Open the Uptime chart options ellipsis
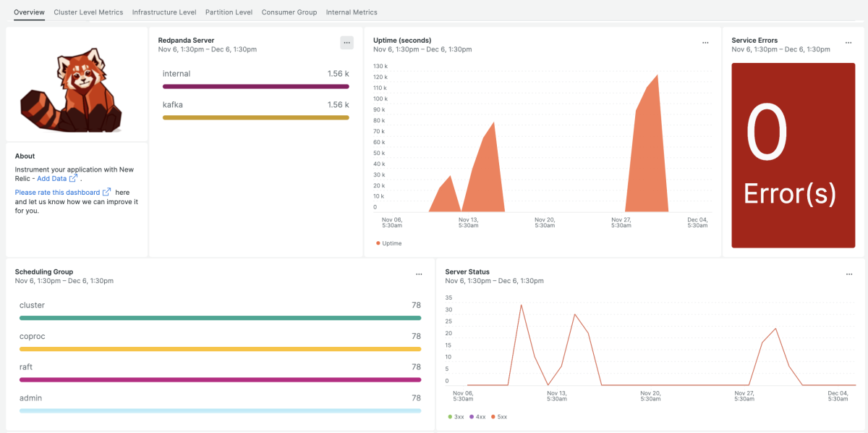The image size is (868, 433). [x=705, y=42]
